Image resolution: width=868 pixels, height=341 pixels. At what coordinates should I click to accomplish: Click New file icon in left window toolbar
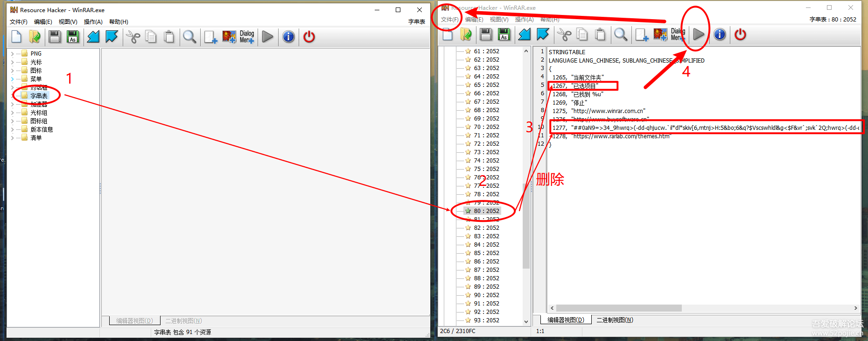pyautogui.click(x=16, y=36)
